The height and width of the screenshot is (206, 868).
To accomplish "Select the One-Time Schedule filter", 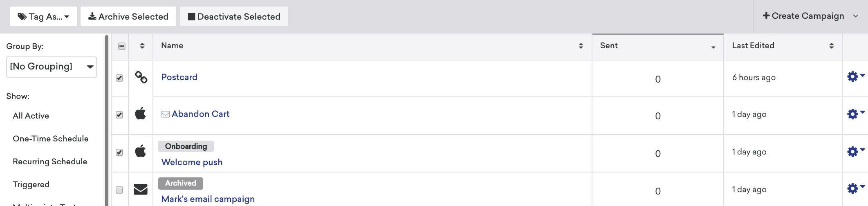I will pyautogui.click(x=51, y=139).
